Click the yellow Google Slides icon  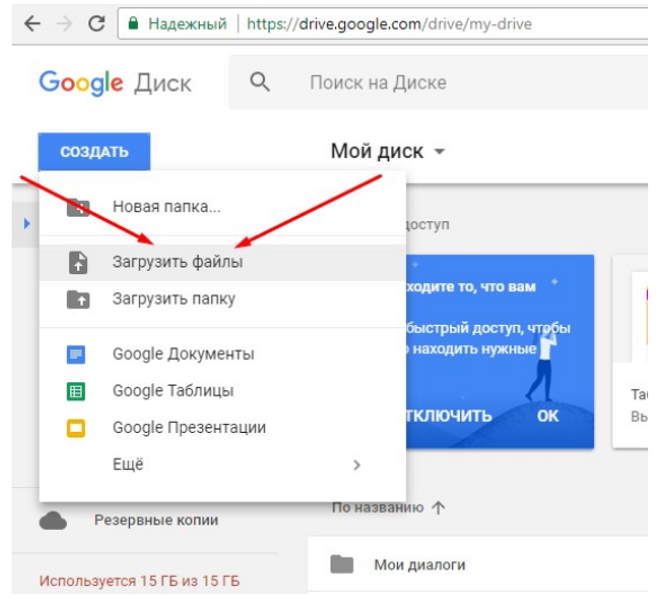point(76,428)
